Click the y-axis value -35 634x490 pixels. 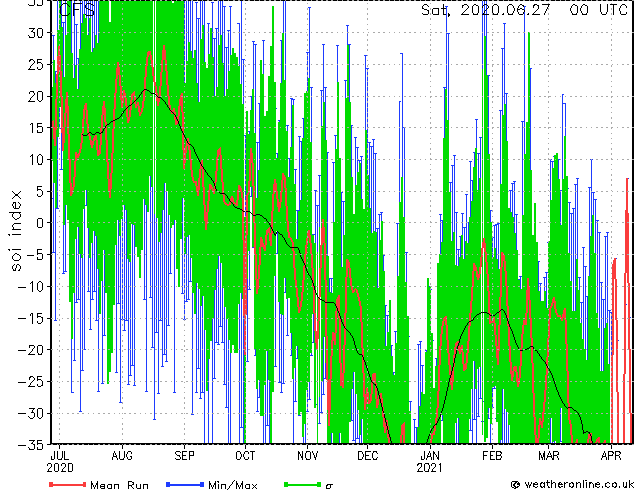tap(32, 445)
